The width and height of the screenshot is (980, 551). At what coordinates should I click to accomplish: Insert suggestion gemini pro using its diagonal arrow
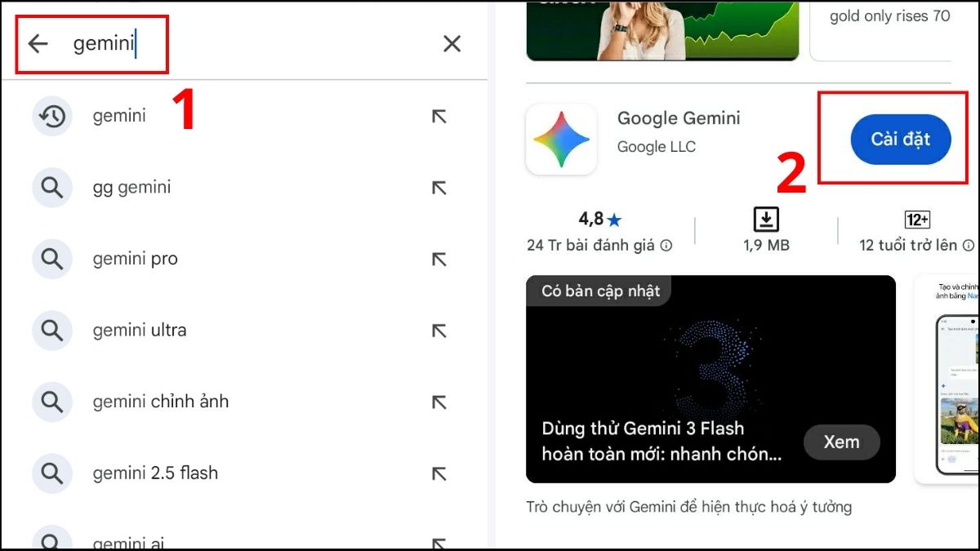[x=439, y=259]
